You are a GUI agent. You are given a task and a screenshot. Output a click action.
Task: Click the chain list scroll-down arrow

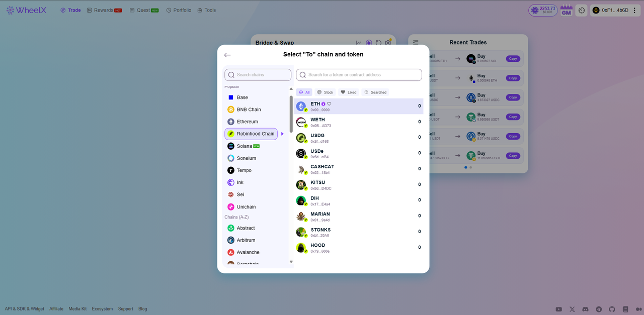(291, 262)
